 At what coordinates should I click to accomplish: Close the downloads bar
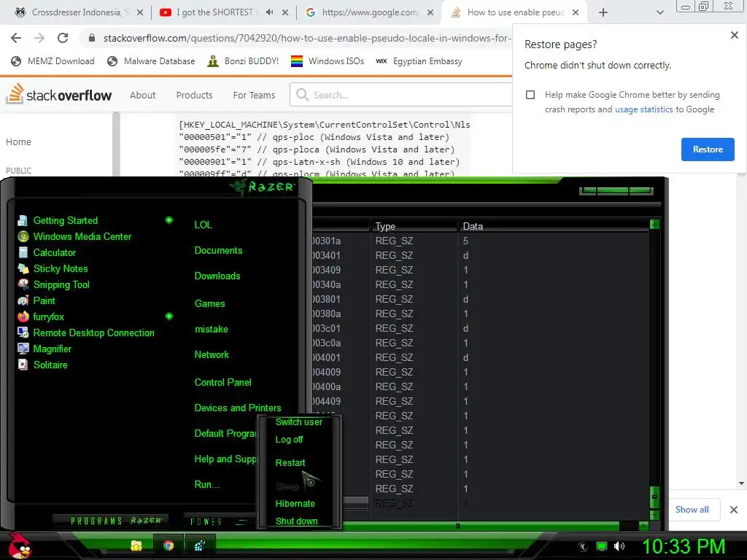(x=734, y=510)
